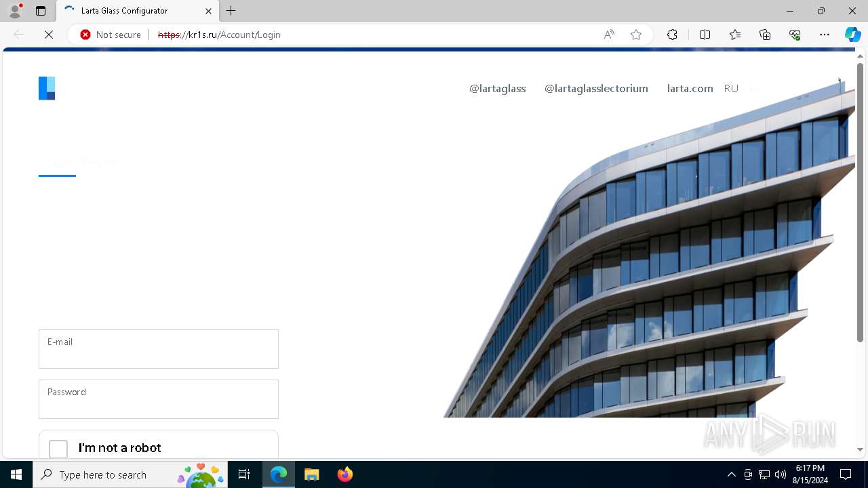
Task: Open the Windows Start menu
Action: click(16, 474)
